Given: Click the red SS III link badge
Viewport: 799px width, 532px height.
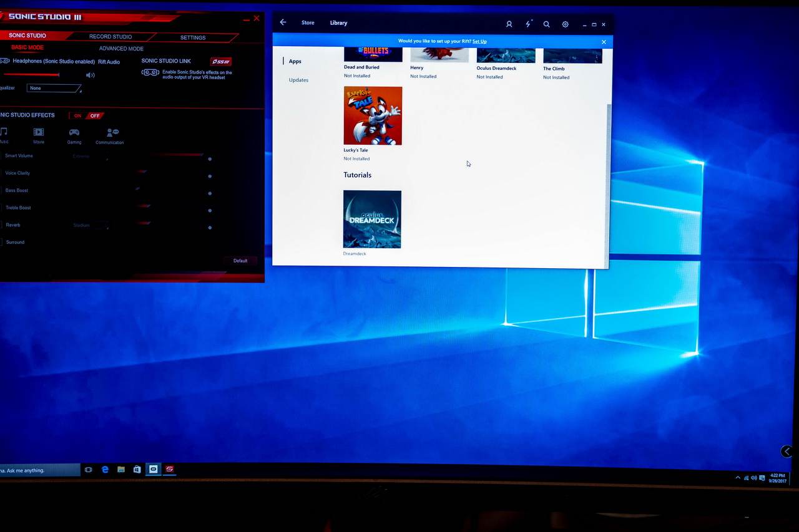Looking at the screenshot, I should tap(221, 62).
